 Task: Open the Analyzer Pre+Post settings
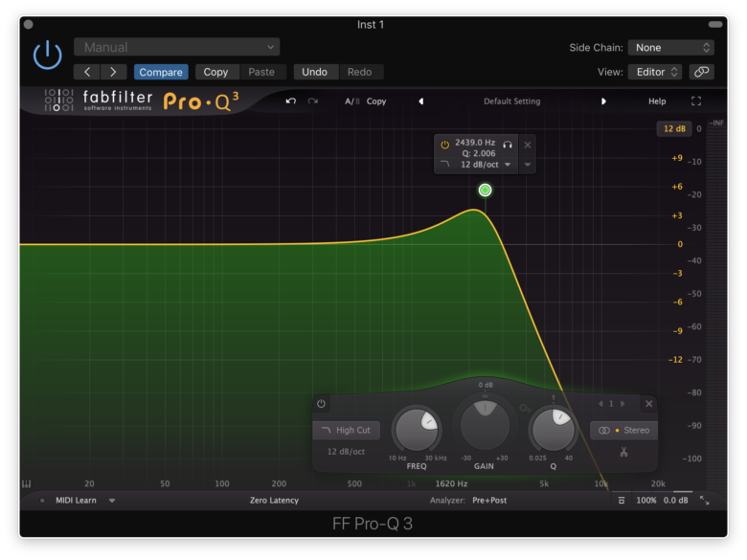pyautogui.click(x=489, y=501)
